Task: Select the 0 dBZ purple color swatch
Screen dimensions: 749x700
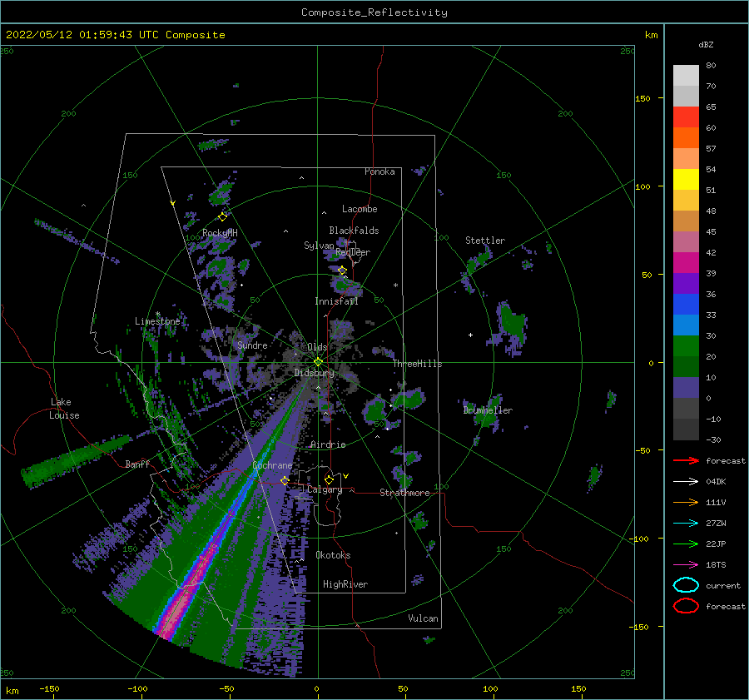Action: [x=686, y=388]
